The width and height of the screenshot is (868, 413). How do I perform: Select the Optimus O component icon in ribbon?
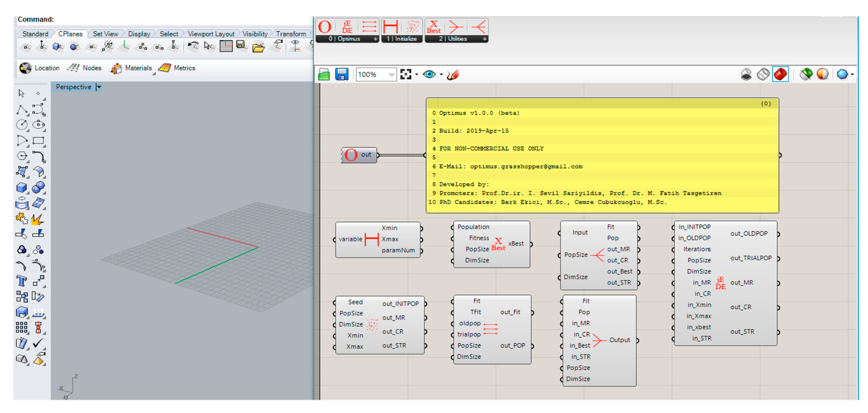tap(325, 27)
